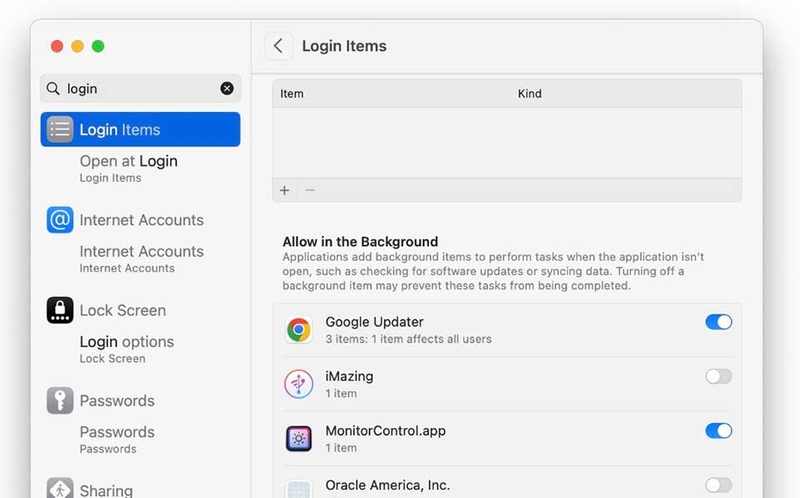This screenshot has width=800, height=498.
Task: Disable MonitorControl.app background toggle
Action: 719,431
